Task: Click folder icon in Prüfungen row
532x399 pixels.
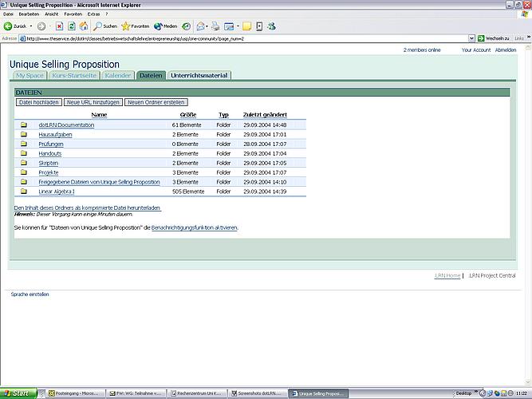Action: (x=23, y=144)
